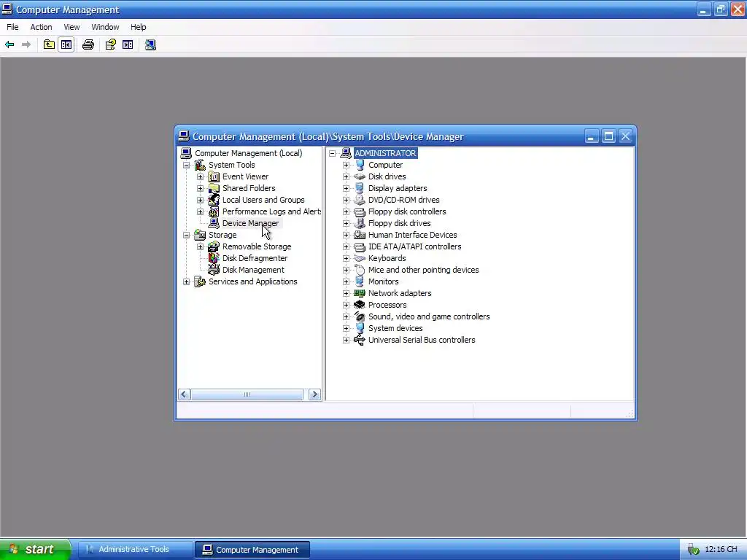Select the Removable Storage icon

pyautogui.click(x=214, y=246)
